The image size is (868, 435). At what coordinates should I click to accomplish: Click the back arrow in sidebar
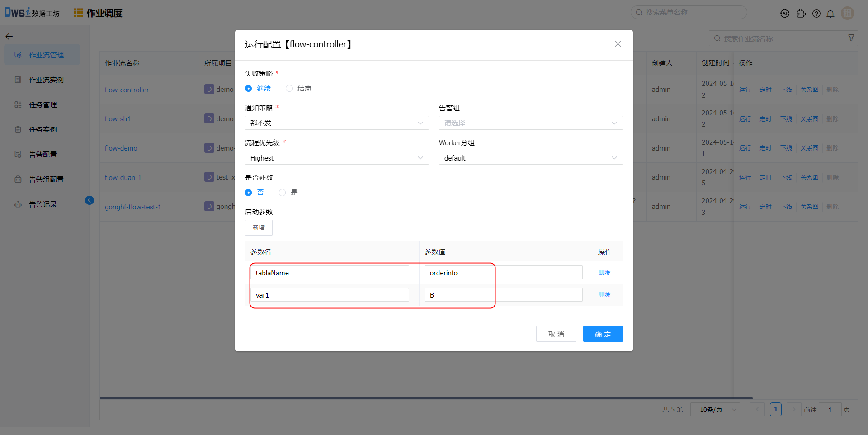tap(9, 37)
